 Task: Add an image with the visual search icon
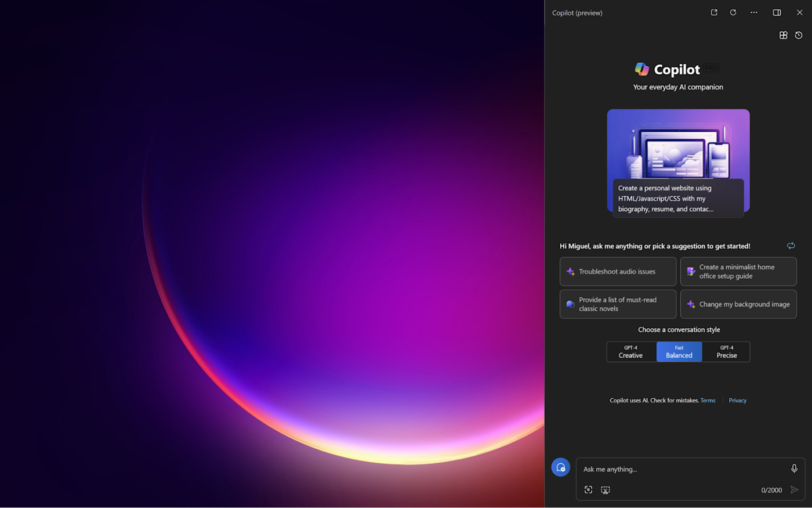coord(588,490)
